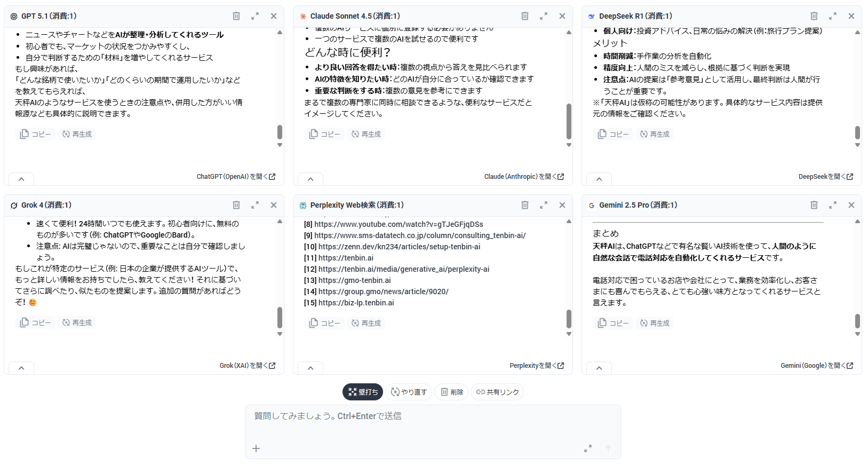Click the 壁打ち button
This screenshot has width=868, height=465.
(x=363, y=392)
